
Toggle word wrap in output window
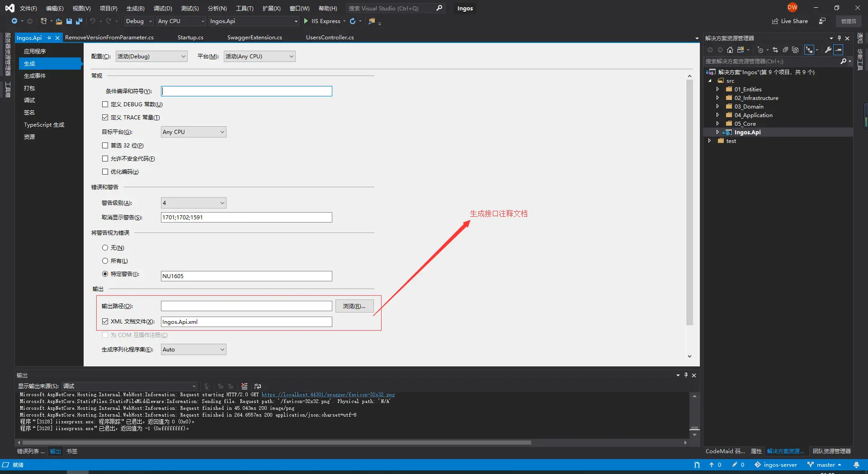point(258,386)
